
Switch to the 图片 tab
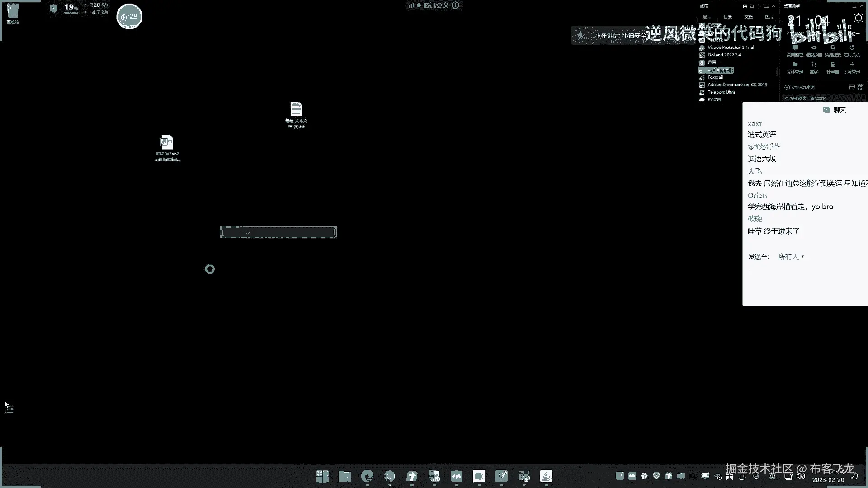(769, 17)
